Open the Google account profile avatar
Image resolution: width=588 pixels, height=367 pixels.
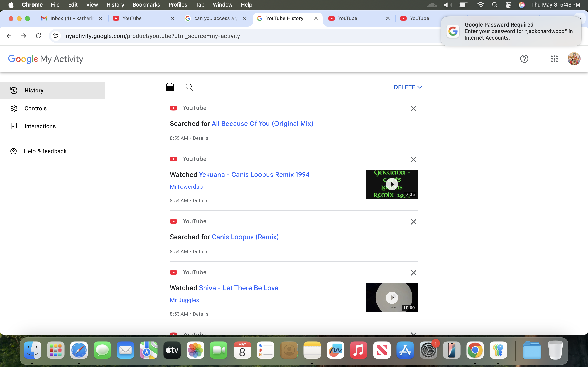click(x=574, y=59)
